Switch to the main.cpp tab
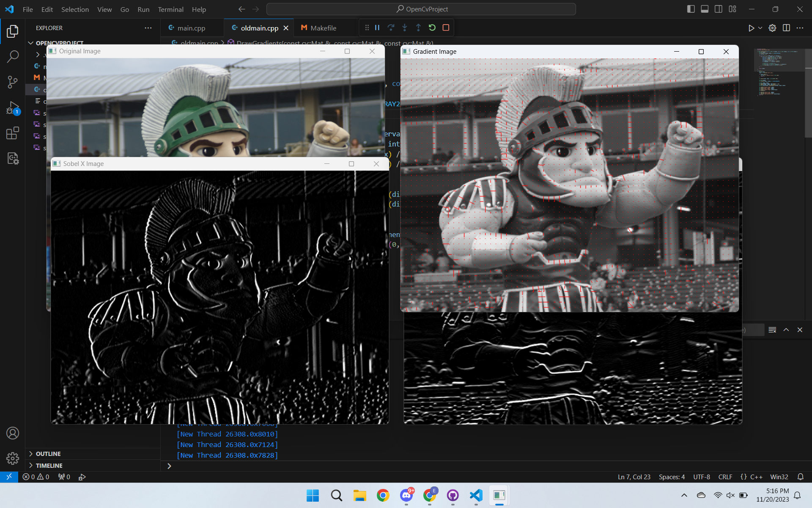Image resolution: width=812 pixels, height=508 pixels. (x=191, y=28)
